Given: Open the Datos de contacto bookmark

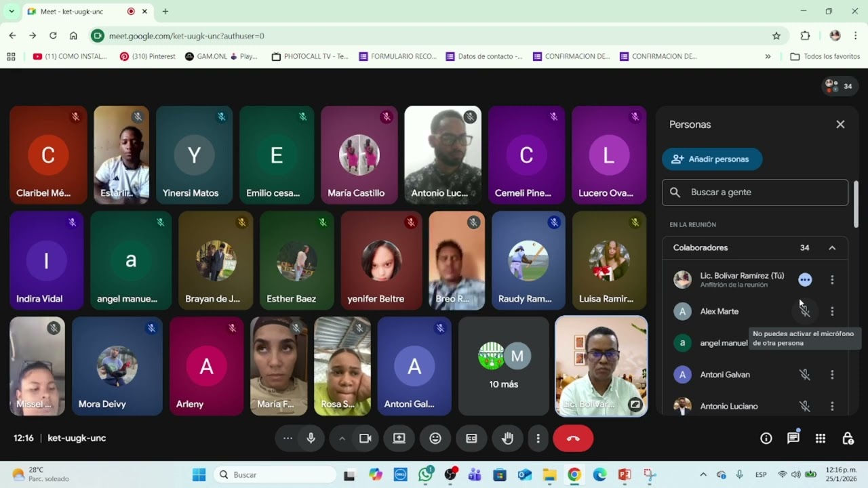Looking at the screenshot, I should coord(484,57).
